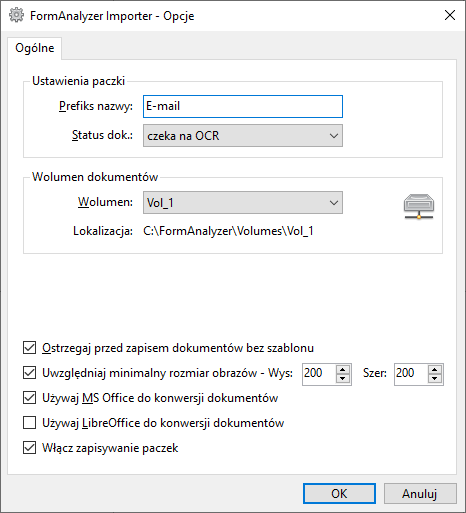
Task: Expand the Wolumen Vol_1 dropdown
Action: tap(243, 203)
